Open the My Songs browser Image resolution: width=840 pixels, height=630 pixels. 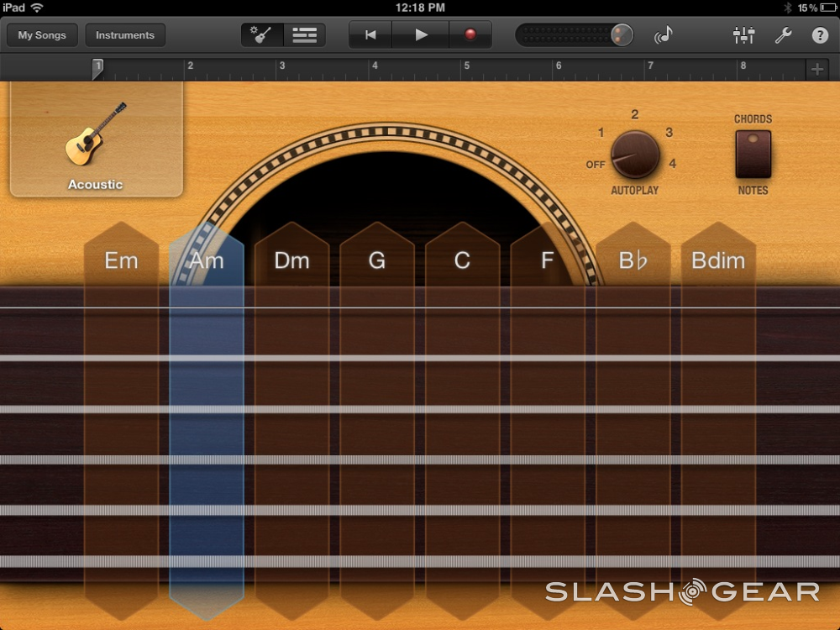coord(42,35)
